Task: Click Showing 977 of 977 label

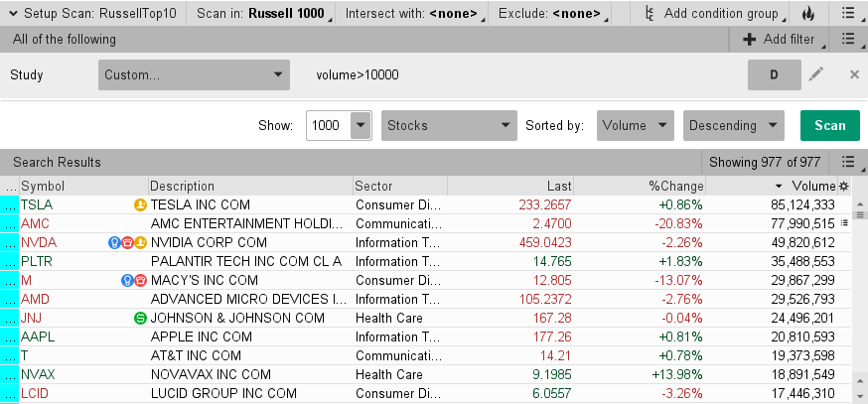Action: pyautogui.click(x=765, y=162)
